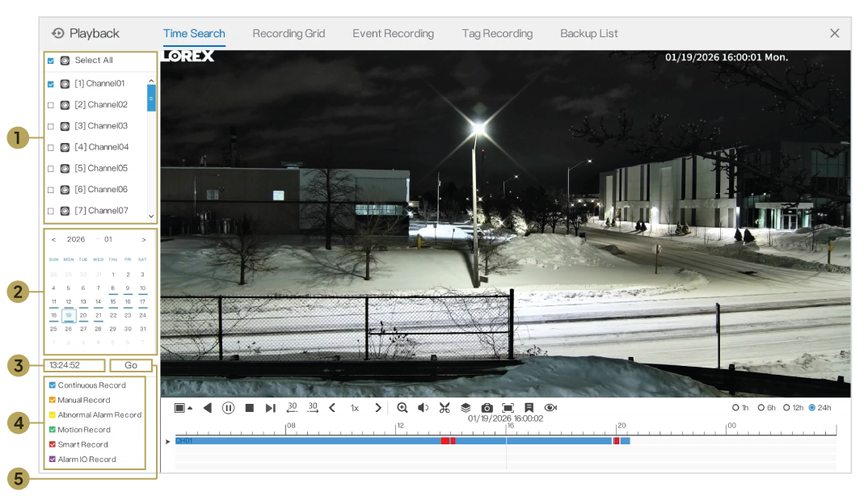Image resolution: width=868 pixels, height=500 pixels.
Task: Go to previous month in calendar
Action: (53, 240)
